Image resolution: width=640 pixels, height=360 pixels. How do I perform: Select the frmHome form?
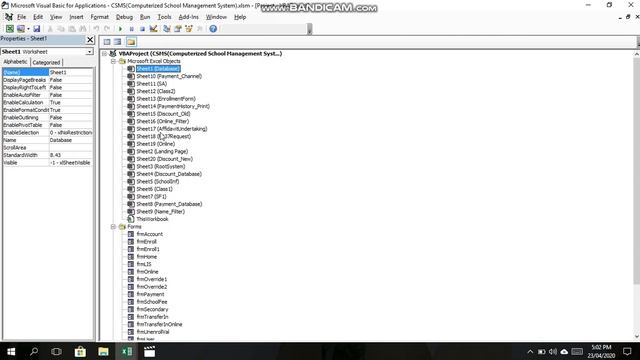tap(147, 257)
